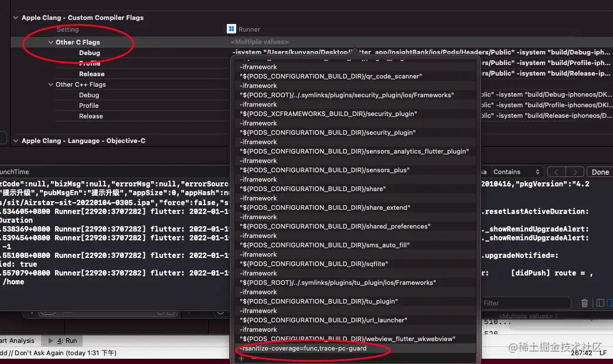This screenshot has width=613, height=364.
Task: Click the plus button to add flag
Action: [241, 358]
